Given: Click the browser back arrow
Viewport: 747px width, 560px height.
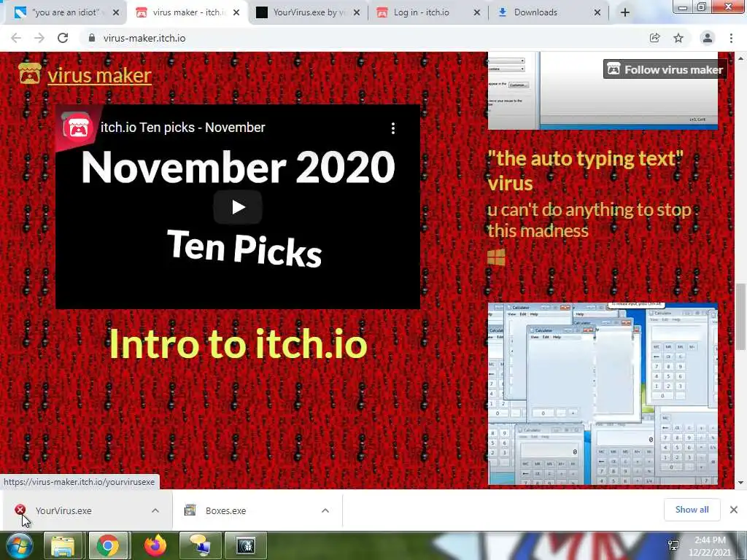Looking at the screenshot, I should [16, 38].
